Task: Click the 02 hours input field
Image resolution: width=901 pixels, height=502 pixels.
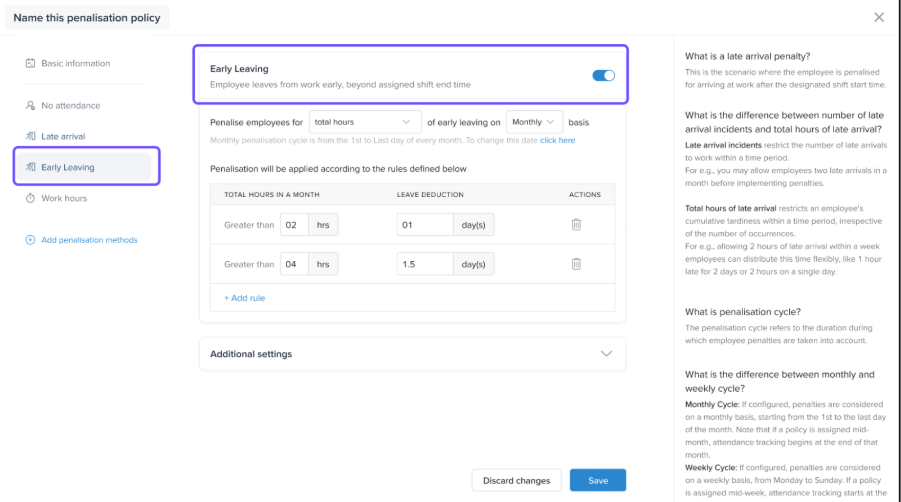Action: click(x=294, y=225)
